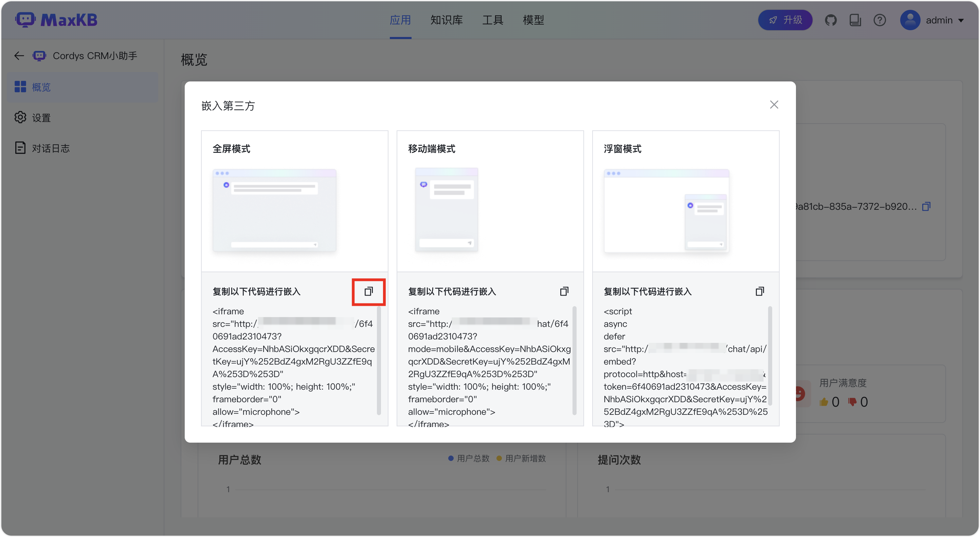Close the embed third-party dialog
The image size is (980, 537).
click(x=774, y=105)
